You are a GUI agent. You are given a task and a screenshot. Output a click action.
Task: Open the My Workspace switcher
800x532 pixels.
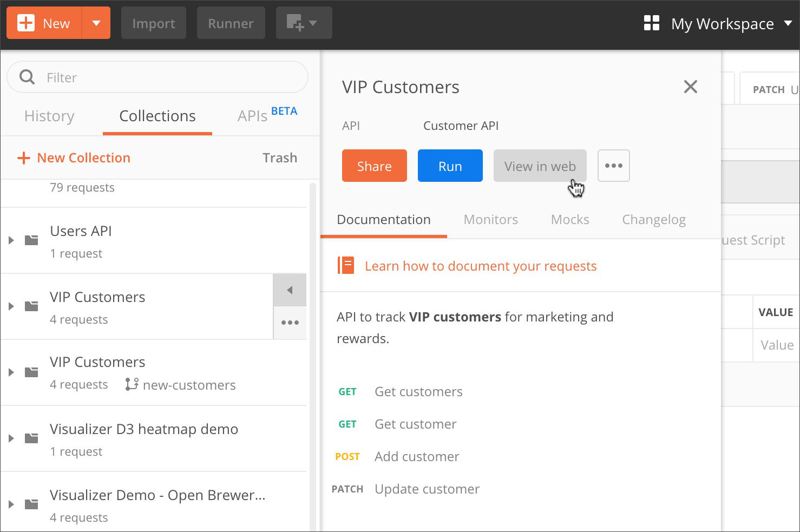pyautogui.click(x=731, y=24)
